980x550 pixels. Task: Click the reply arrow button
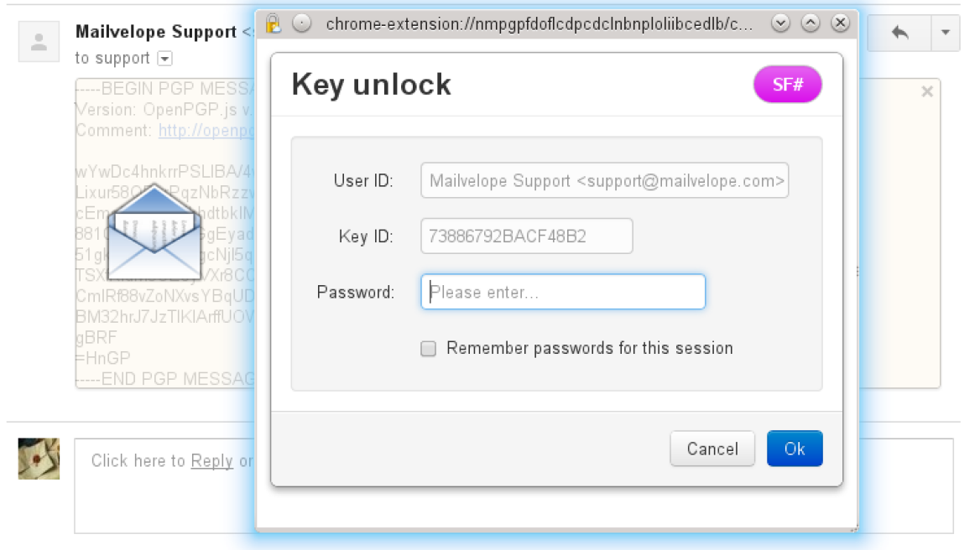(x=899, y=34)
